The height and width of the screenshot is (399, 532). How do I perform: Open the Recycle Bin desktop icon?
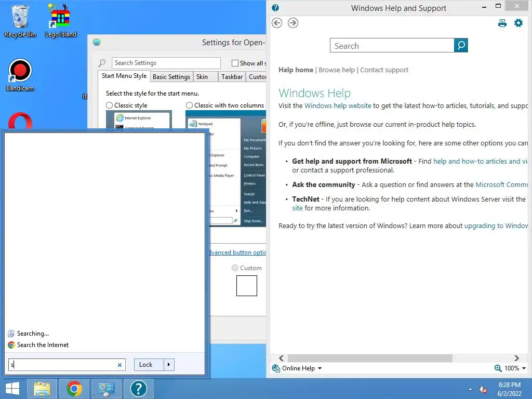tap(20, 20)
